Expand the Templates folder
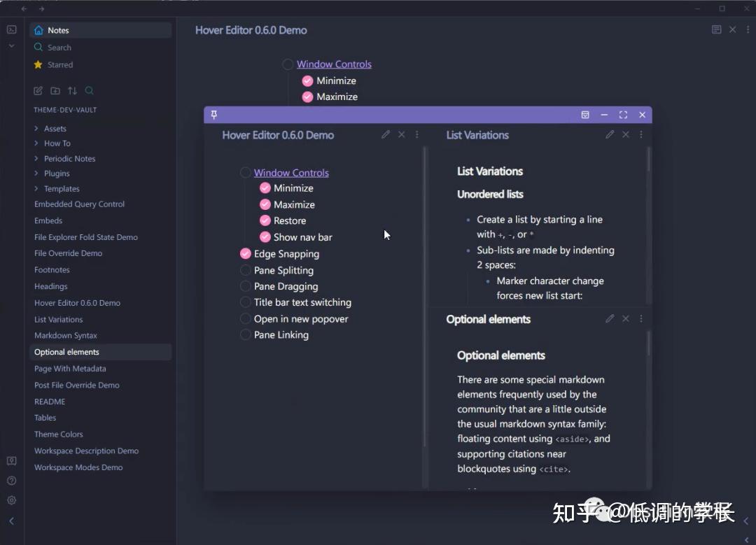 (x=36, y=188)
